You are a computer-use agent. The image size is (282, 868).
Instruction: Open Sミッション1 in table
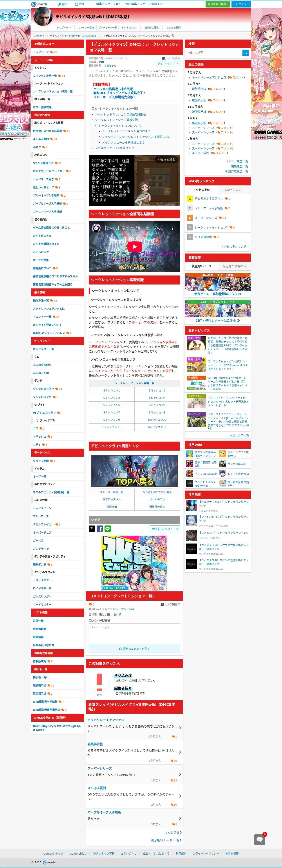click(x=112, y=390)
